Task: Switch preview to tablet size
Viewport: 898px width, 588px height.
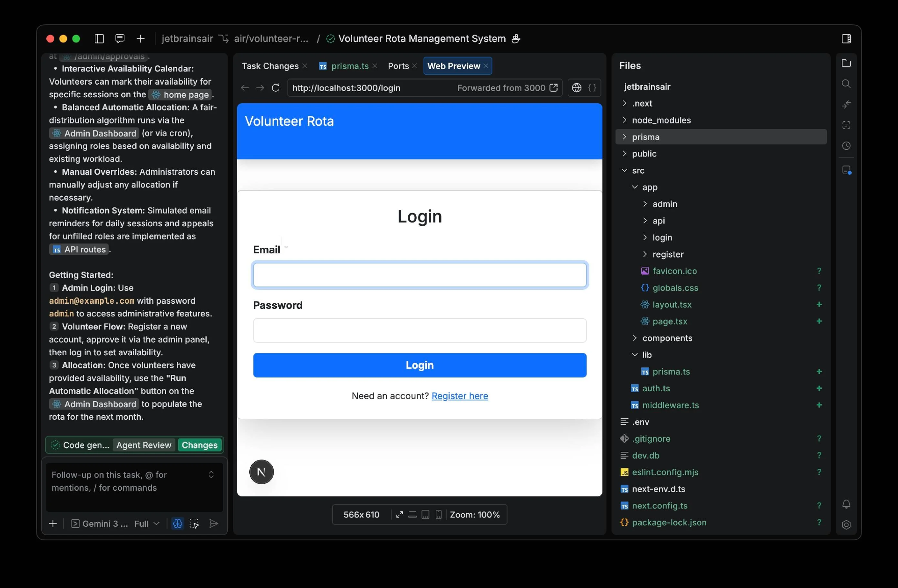Action: coord(425,515)
